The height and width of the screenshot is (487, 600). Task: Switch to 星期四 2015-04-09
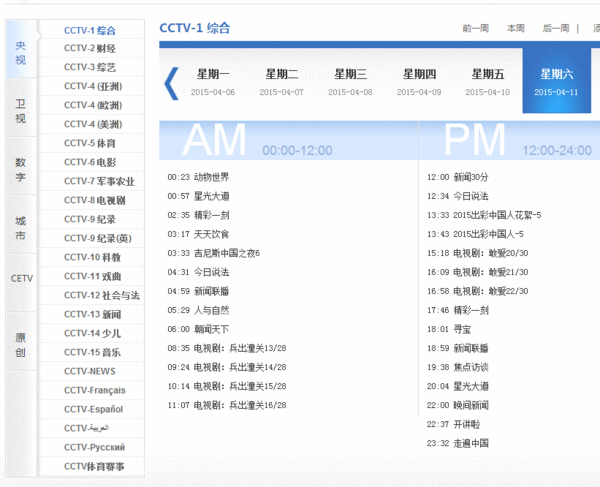tap(419, 82)
